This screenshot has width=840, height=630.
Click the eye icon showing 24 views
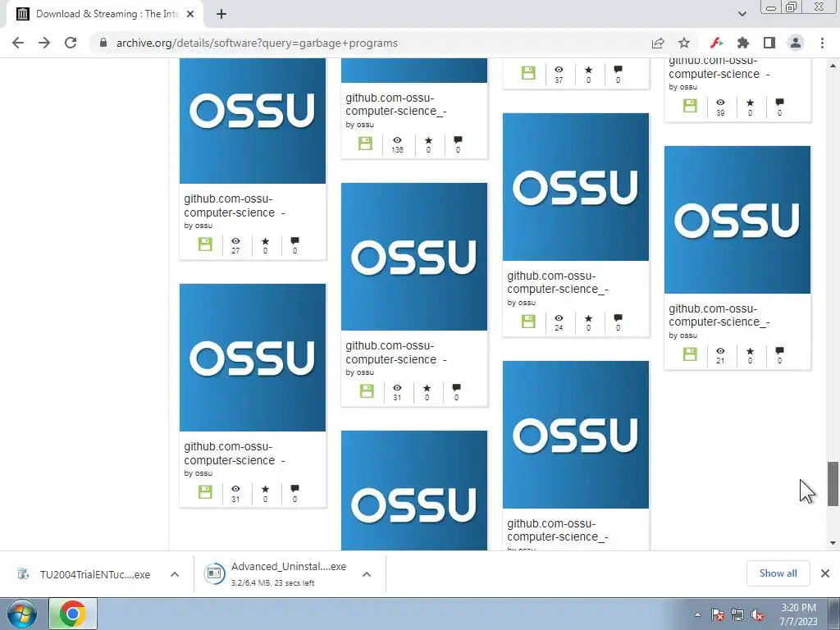(x=559, y=318)
